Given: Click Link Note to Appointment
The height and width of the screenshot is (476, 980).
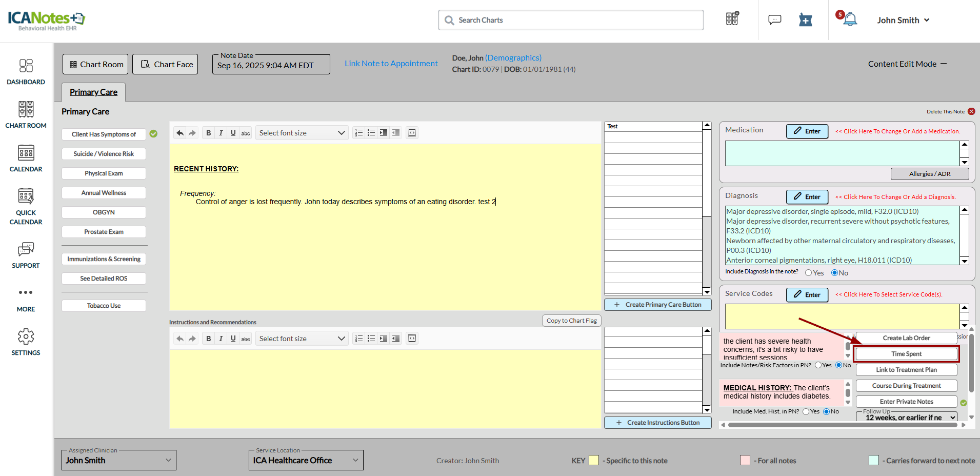Looking at the screenshot, I should click(x=391, y=64).
